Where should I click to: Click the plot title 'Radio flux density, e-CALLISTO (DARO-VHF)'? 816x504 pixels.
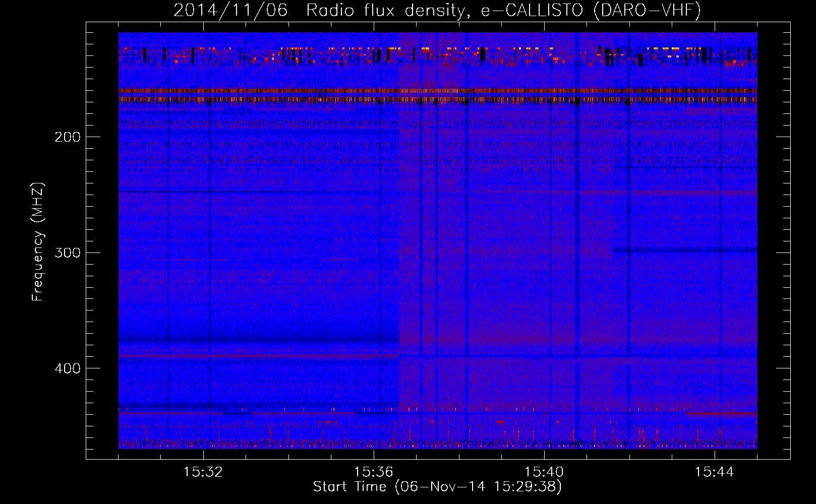click(504, 10)
